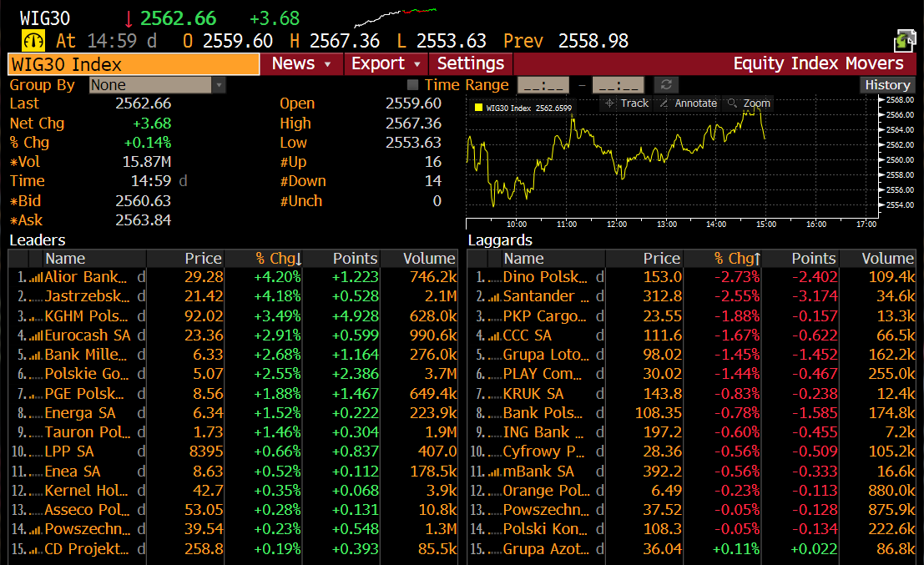Click the History button
Image resolution: width=924 pixels, height=565 pixels.
click(x=887, y=85)
